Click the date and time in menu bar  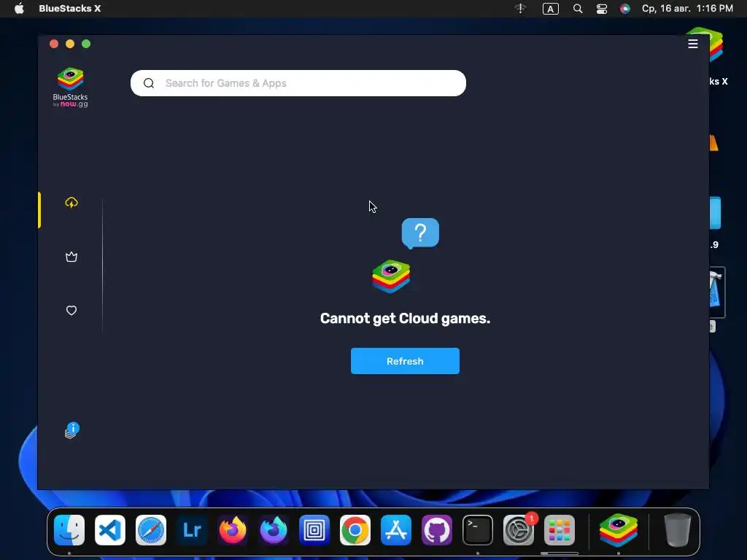tap(687, 9)
